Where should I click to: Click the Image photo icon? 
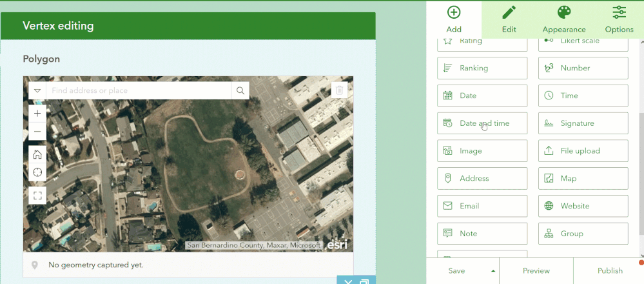click(447, 150)
